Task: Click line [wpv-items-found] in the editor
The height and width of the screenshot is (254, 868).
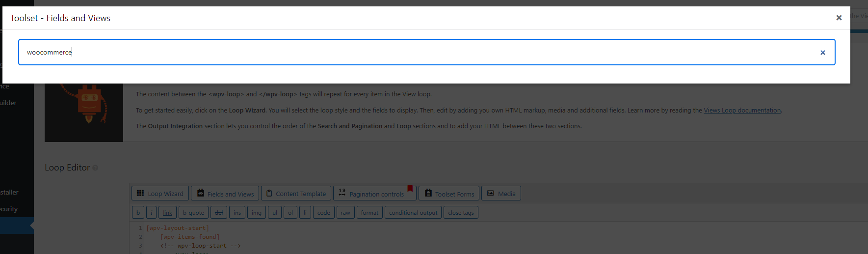Action: click(190, 237)
